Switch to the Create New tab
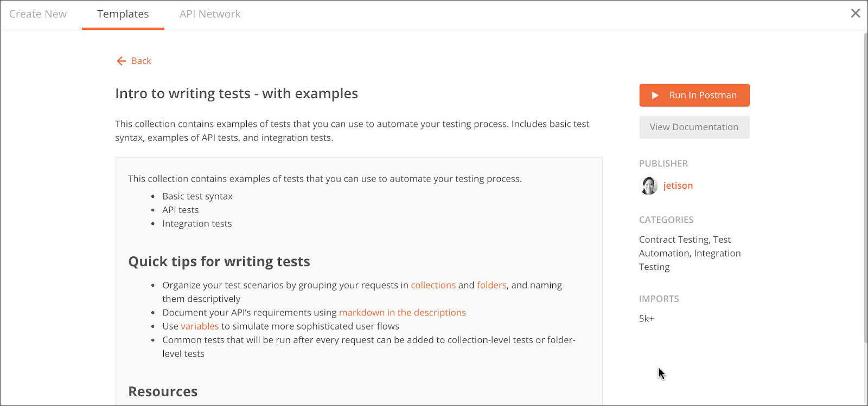The height and width of the screenshot is (406, 868). point(38,14)
